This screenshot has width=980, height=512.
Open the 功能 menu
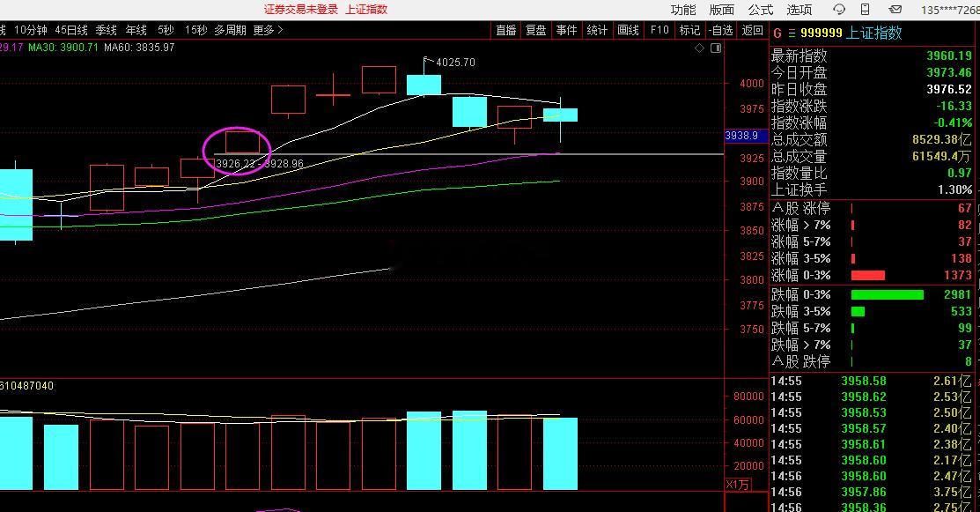pos(682,10)
